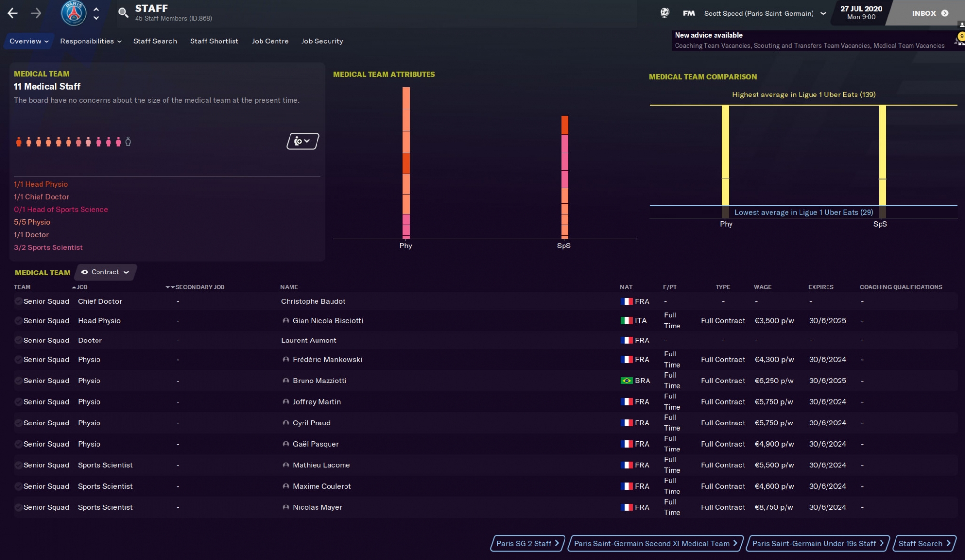Open the staff role filter icon dropdown

click(303, 141)
